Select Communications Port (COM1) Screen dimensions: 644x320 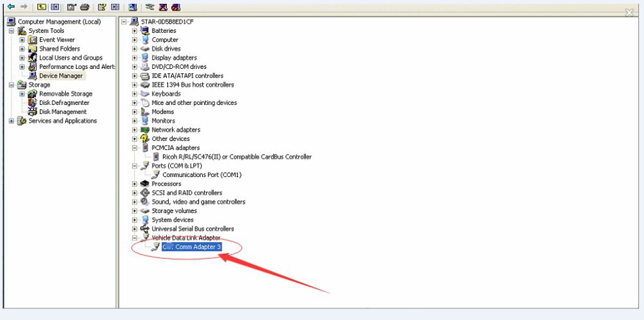tap(202, 175)
